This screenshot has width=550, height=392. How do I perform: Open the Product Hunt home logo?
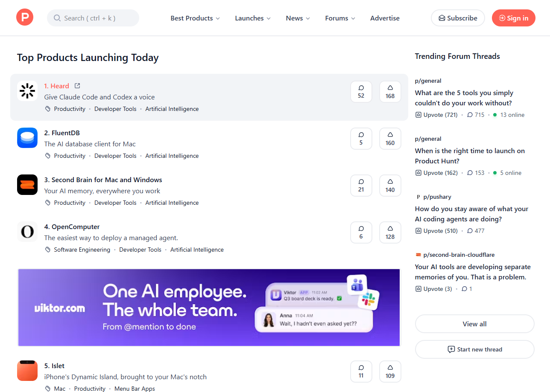coord(25,17)
